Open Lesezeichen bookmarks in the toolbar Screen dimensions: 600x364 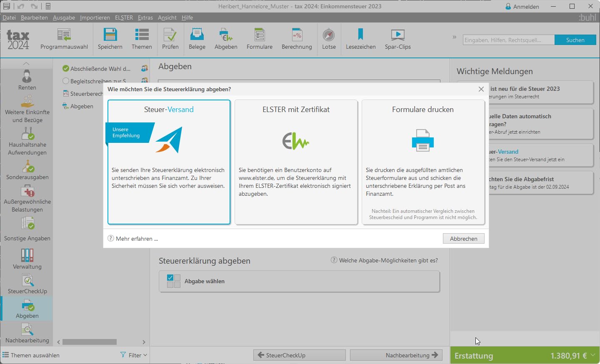tap(361, 39)
